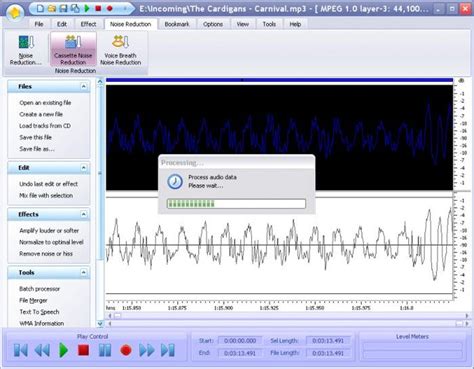Viewport: 474px width, 369px height.
Task: Switch to the Options tab
Action: click(213, 24)
